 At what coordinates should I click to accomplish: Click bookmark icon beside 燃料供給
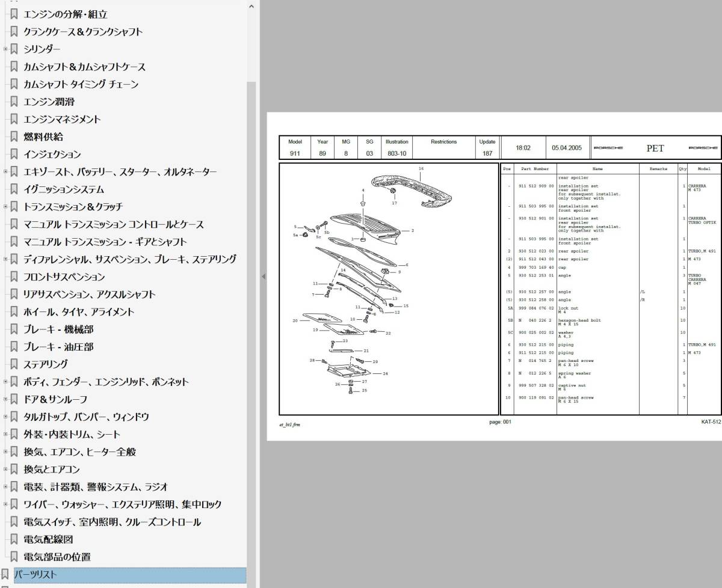[14, 136]
